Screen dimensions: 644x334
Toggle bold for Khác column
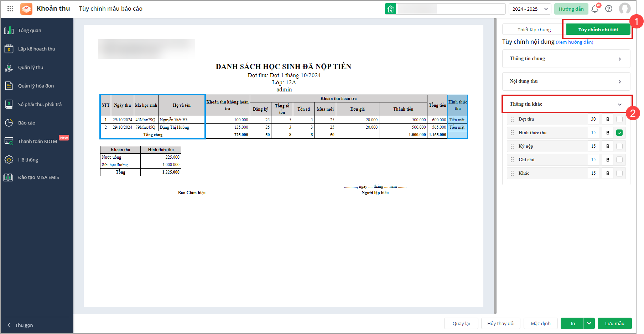[608, 173]
